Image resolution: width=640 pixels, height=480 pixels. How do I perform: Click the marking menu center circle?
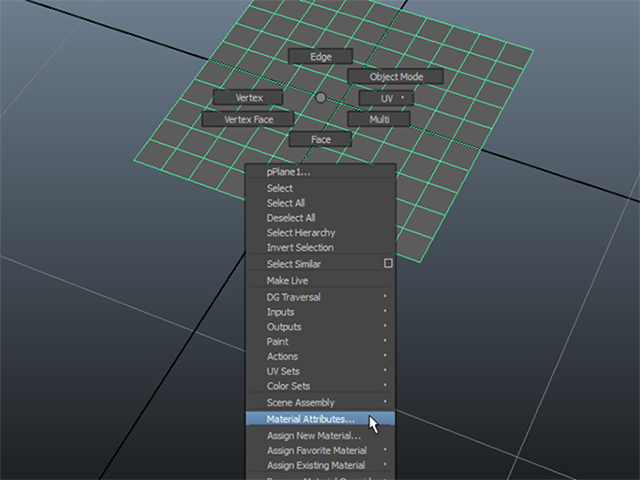coord(321,98)
